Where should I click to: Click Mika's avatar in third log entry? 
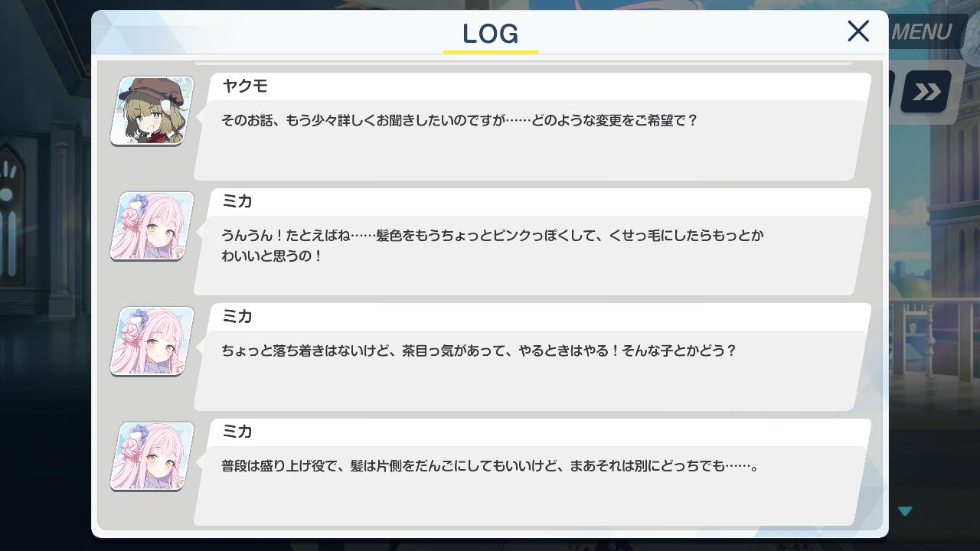pos(152,341)
